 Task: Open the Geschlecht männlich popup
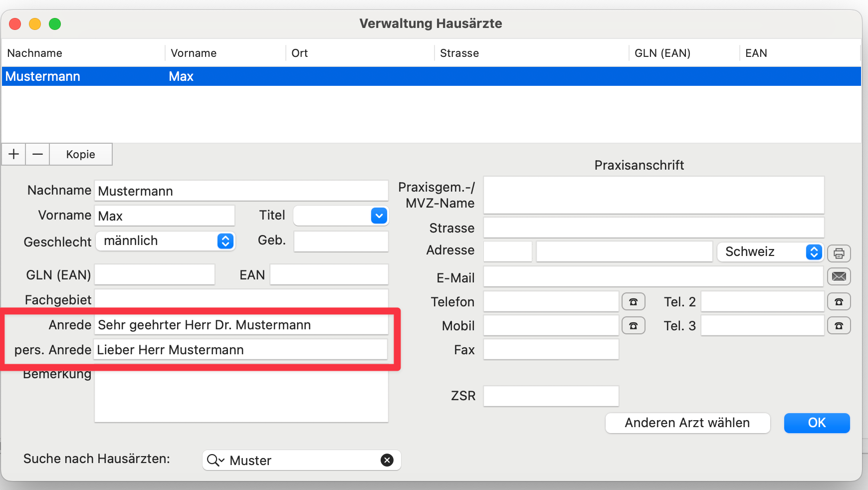(165, 241)
